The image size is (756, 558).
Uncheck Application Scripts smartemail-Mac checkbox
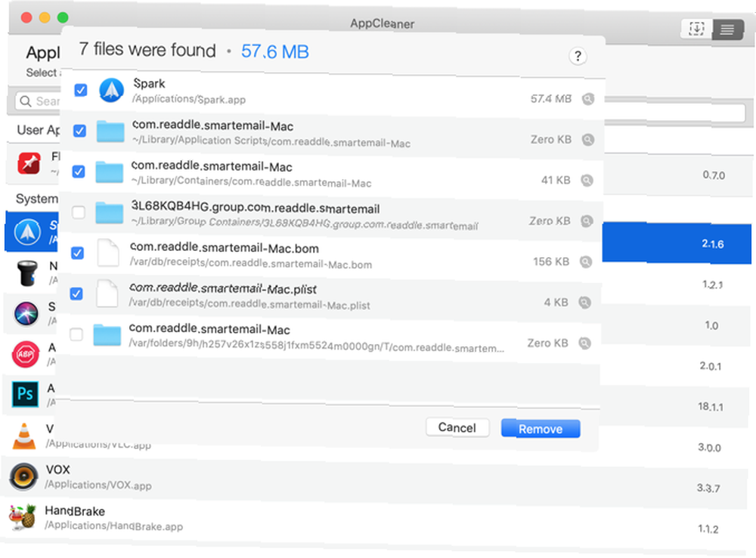(x=79, y=131)
